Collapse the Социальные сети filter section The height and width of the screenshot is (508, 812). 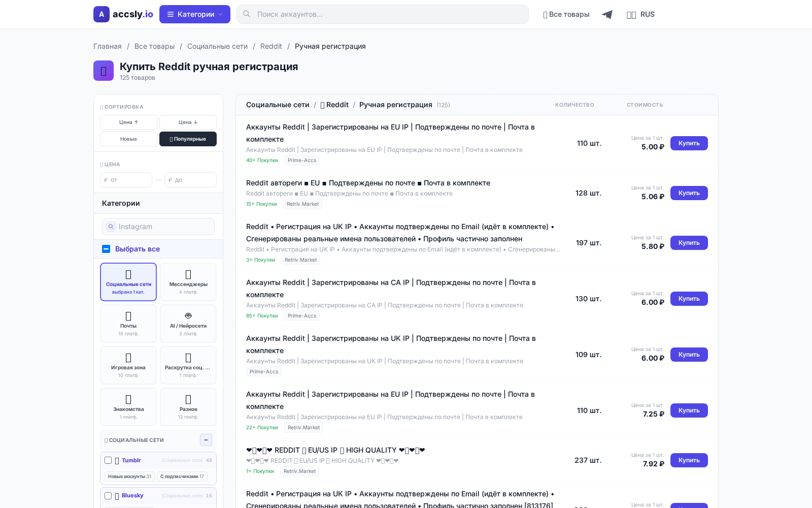click(206, 440)
